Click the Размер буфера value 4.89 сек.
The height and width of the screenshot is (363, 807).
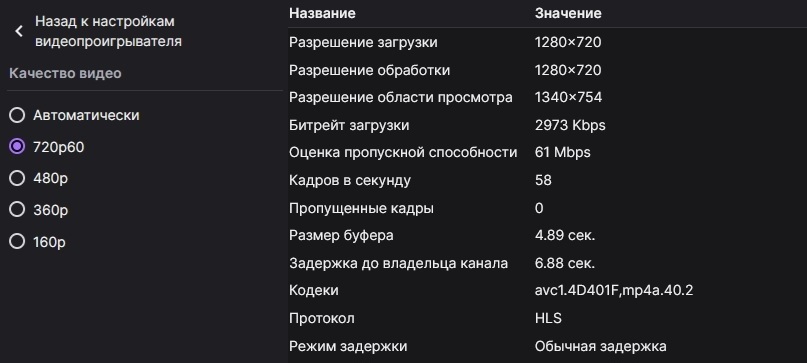coord(565,235)
